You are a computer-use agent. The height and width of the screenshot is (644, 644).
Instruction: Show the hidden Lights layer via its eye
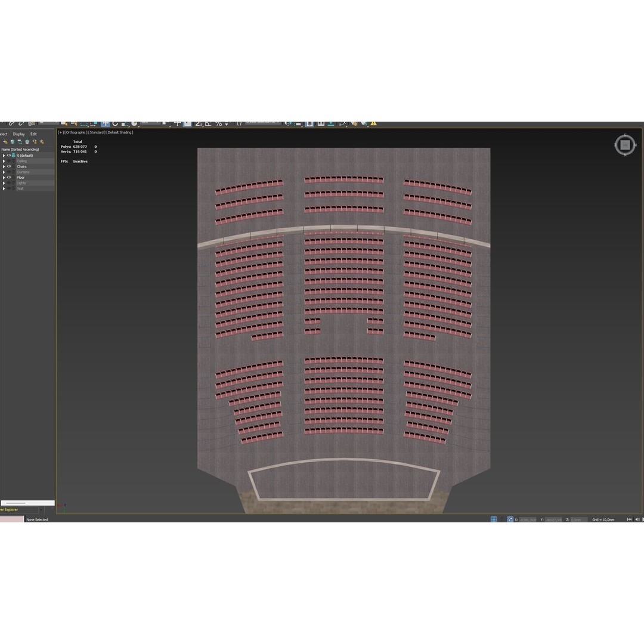click(8, 183)
